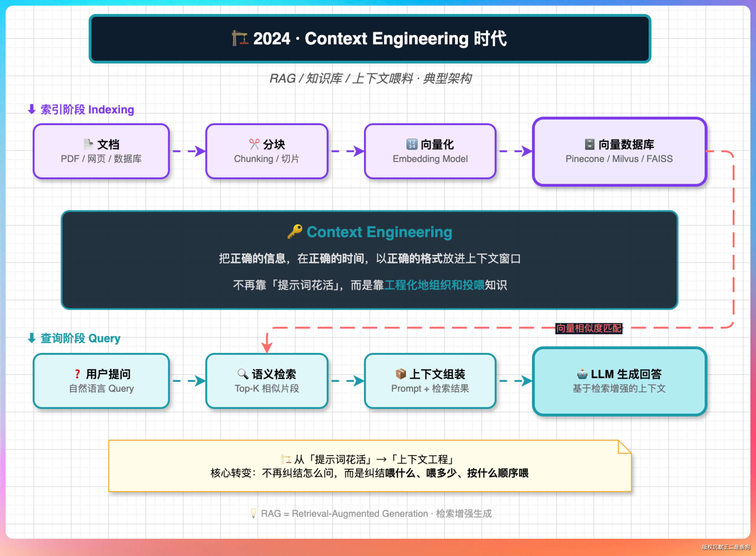Click the Top-K 相似片段 subtitle text
The image size is (756, 556).
pyautogui.click(x=267, y=388)
